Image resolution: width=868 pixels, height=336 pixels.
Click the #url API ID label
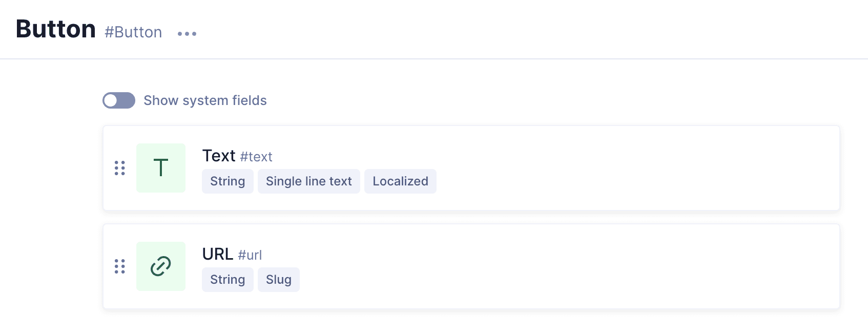click(x=250, y=255)
